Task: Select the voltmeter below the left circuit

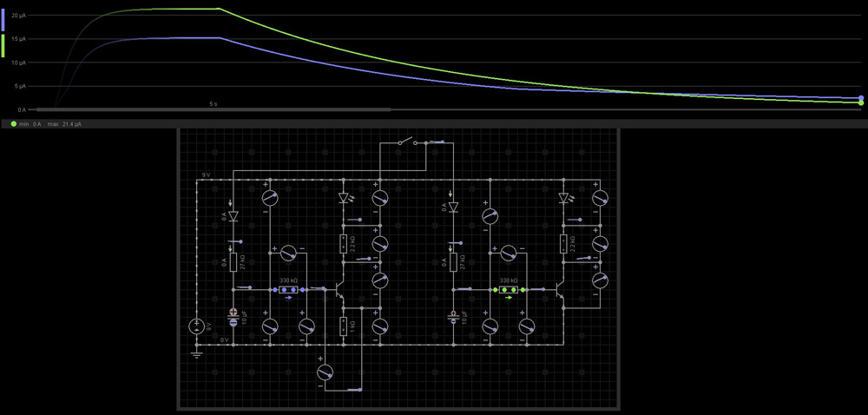Action: click(x=325, y=372)
